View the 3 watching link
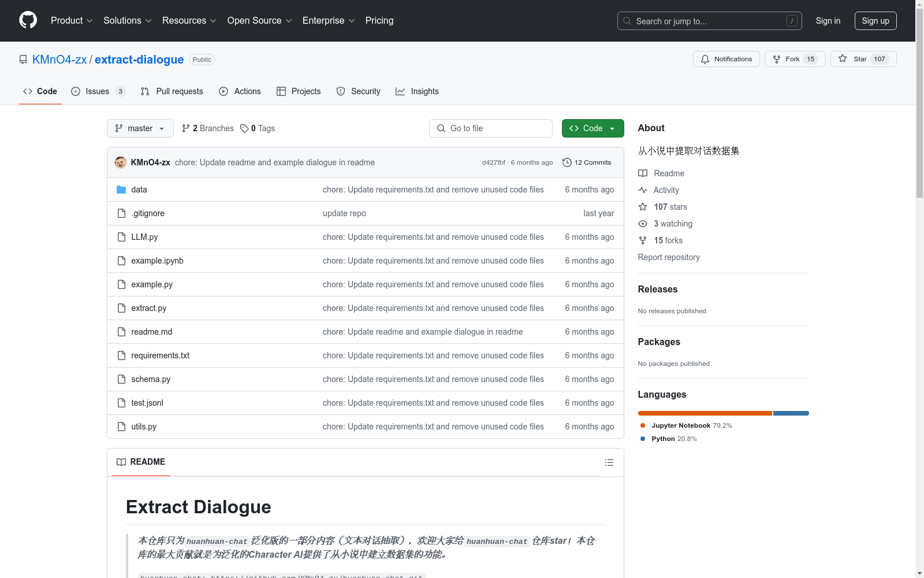This screenshot has width=924, height=578. pyautogui.click(x=665, y=224)
